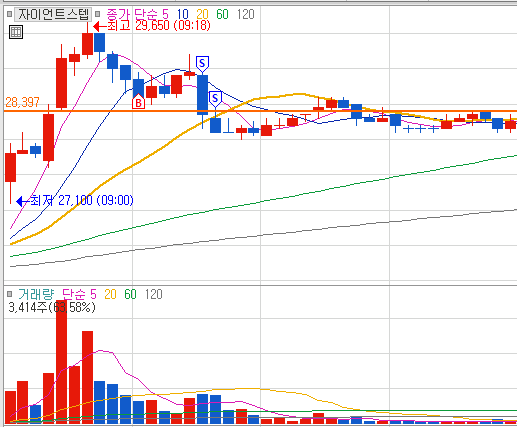
Task: Click the orange 28,397 price line label
Action: [22, 102]
